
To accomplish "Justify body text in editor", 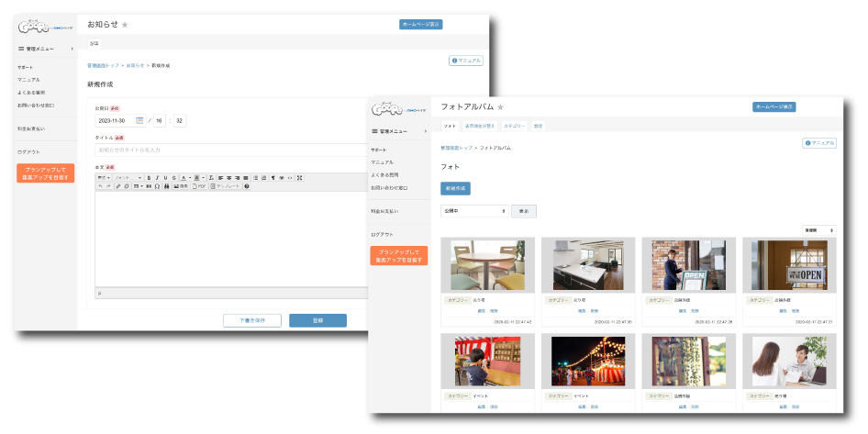I will pos(245,178).
